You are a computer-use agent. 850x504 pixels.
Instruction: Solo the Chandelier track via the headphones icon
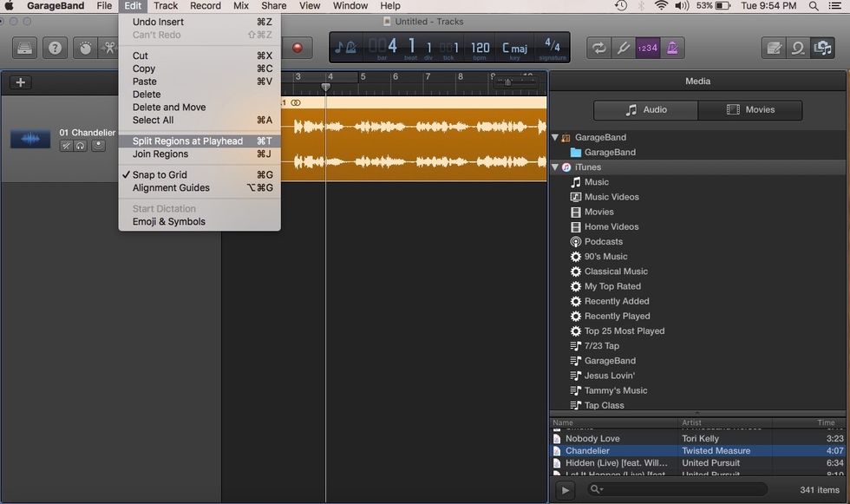pos(80,146)
